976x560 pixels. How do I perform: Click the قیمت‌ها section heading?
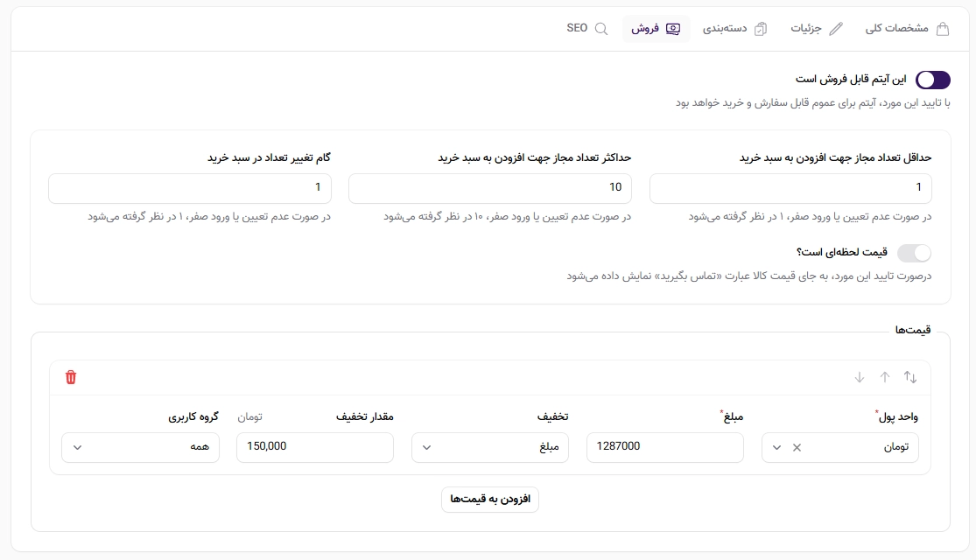[913, 330]
